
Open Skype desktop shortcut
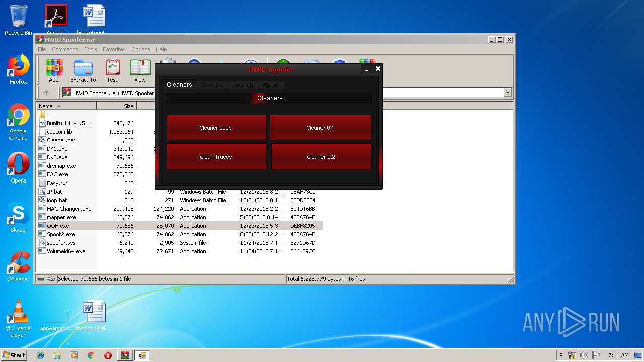(18, 217)
